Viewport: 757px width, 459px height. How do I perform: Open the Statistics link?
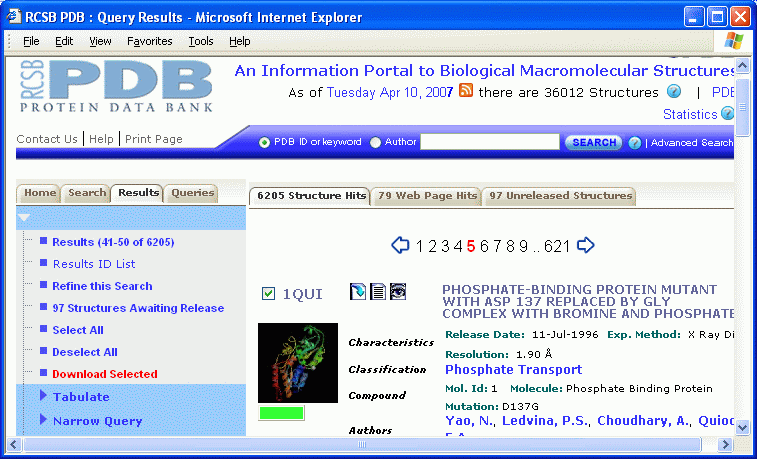point(690,114)
